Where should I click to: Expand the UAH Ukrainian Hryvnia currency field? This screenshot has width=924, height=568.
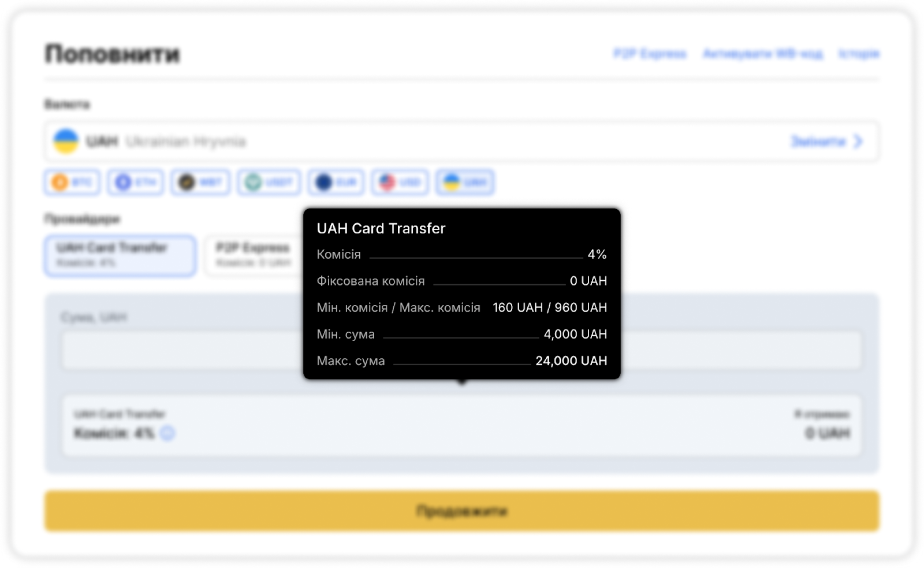(x=404, y=142)
